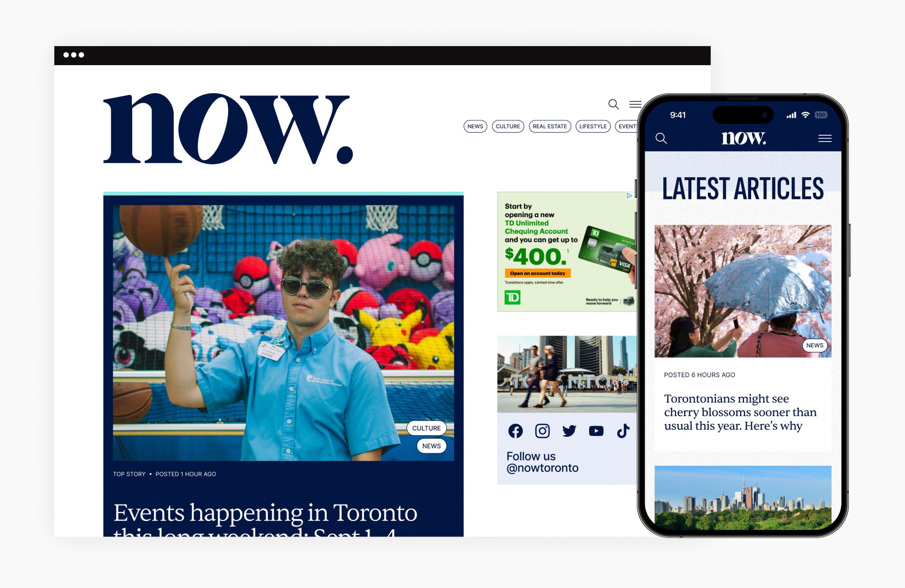905x588 pixels.
Task: Click the Instagram icon to follow
Action: coord(541,430)
